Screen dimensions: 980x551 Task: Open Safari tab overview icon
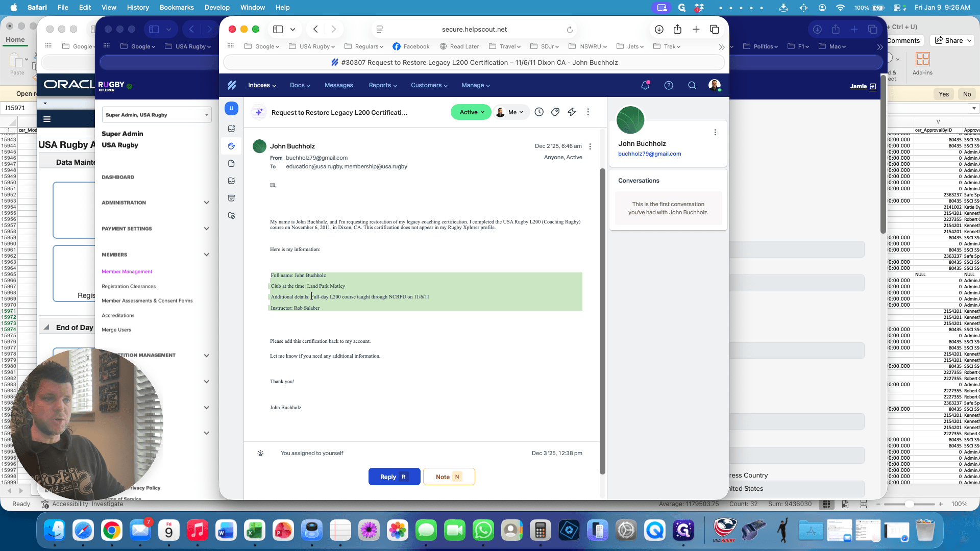click(x=715, y=29)
